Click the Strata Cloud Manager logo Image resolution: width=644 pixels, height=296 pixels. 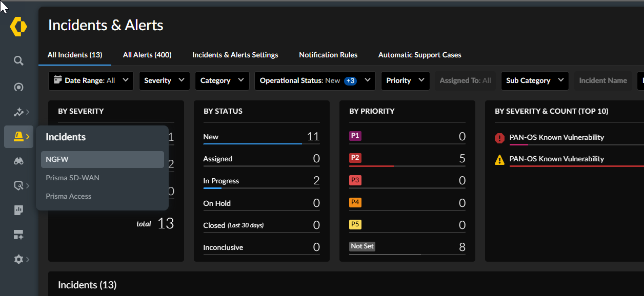pos(18,26)
